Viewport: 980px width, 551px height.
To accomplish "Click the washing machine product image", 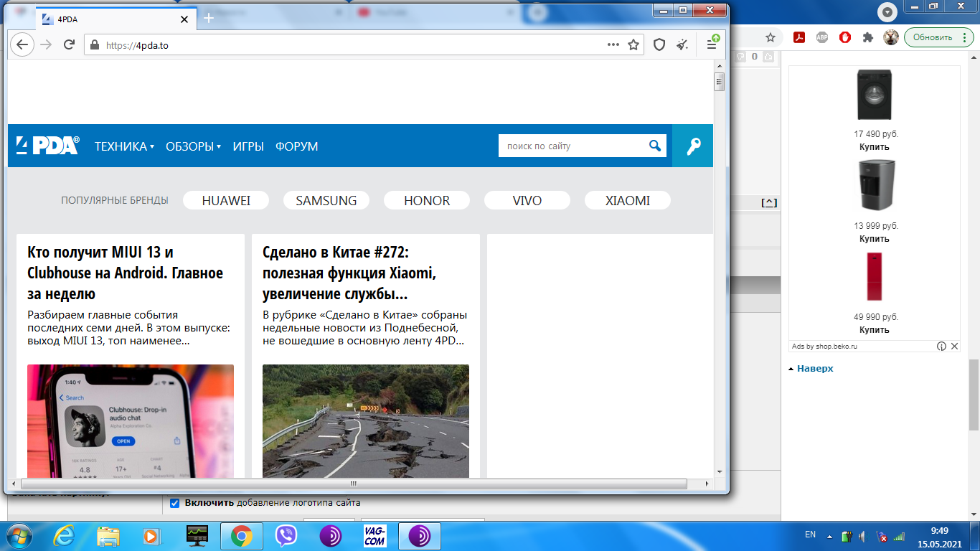I will (874, 95).
